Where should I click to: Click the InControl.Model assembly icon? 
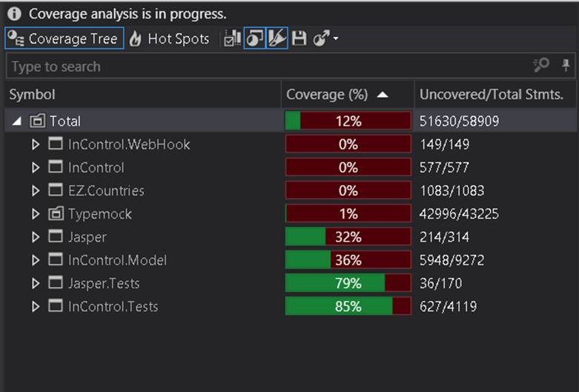pos(56,259)
